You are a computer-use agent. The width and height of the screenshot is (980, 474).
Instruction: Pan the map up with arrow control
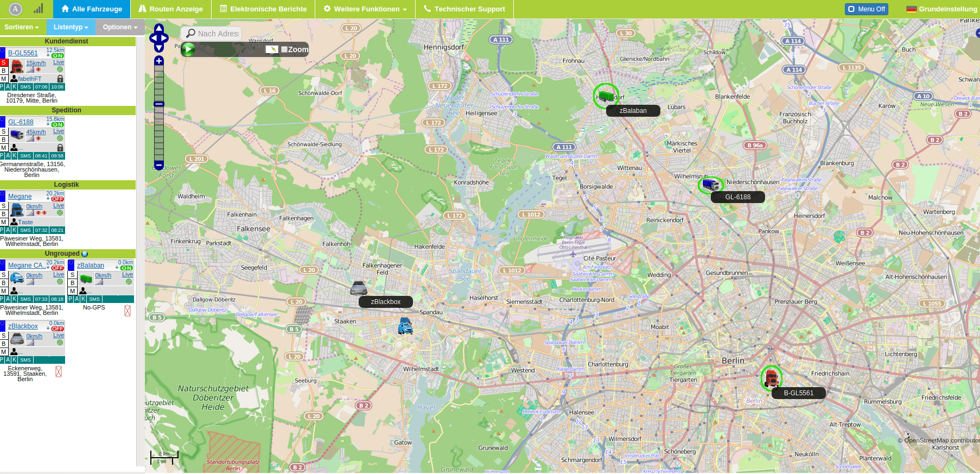point(159,28)
